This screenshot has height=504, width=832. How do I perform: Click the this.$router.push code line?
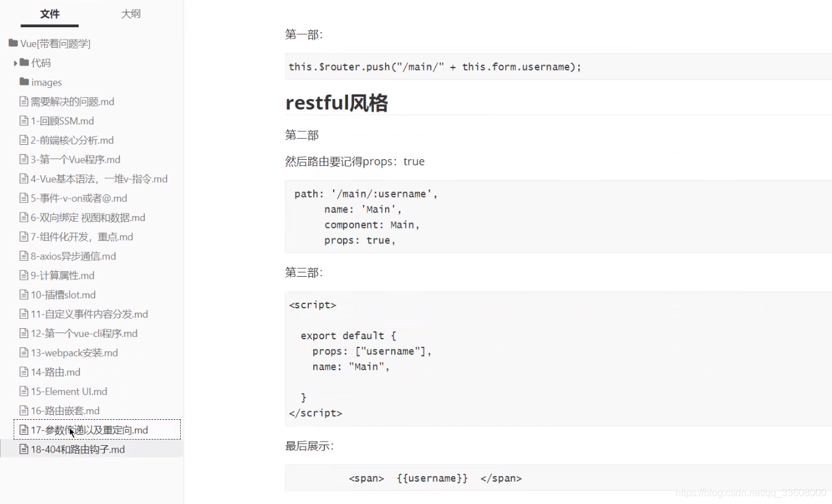point(435,66)
